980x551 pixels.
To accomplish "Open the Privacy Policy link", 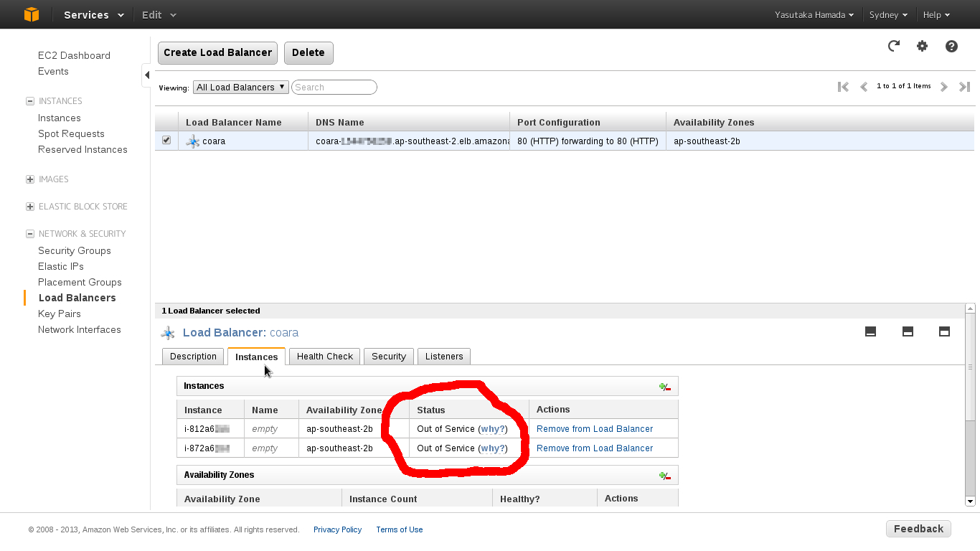I will coord(337,529).
